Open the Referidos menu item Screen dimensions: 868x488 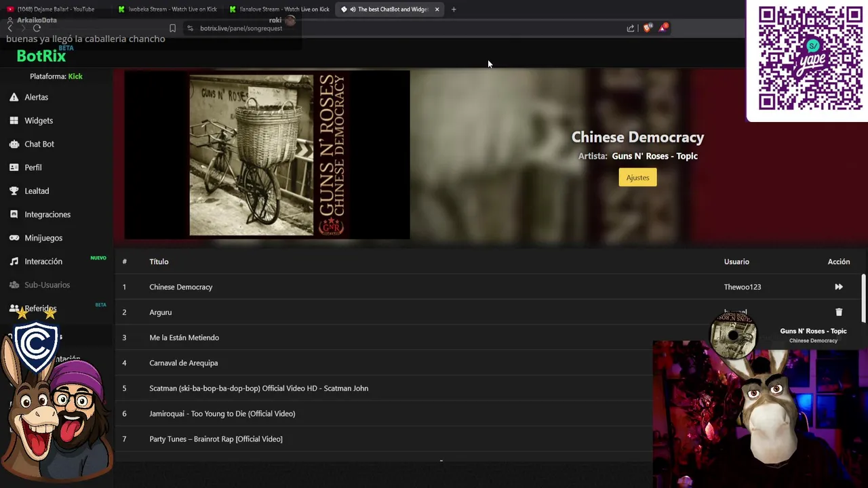[x=41, y=308]
